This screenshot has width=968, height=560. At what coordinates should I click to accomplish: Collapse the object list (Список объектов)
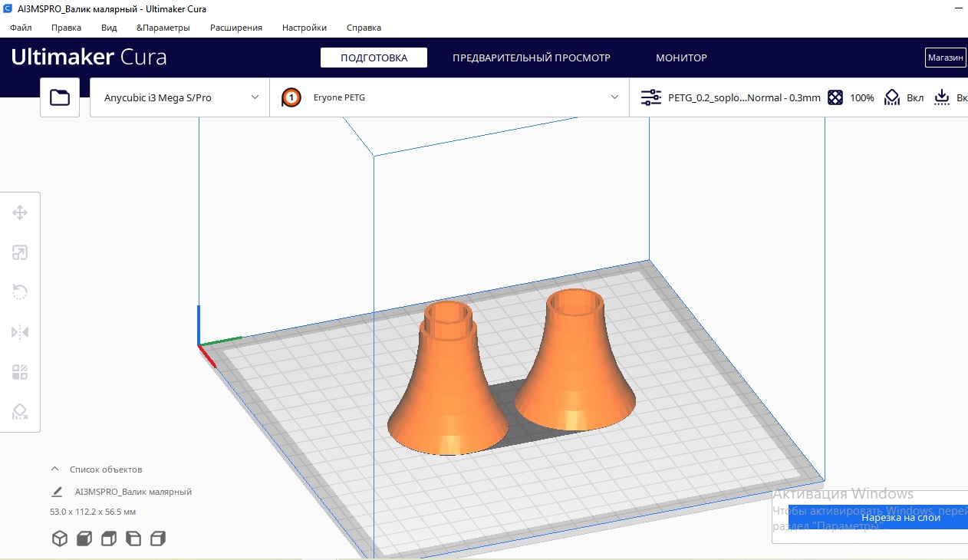coord(55,469)
